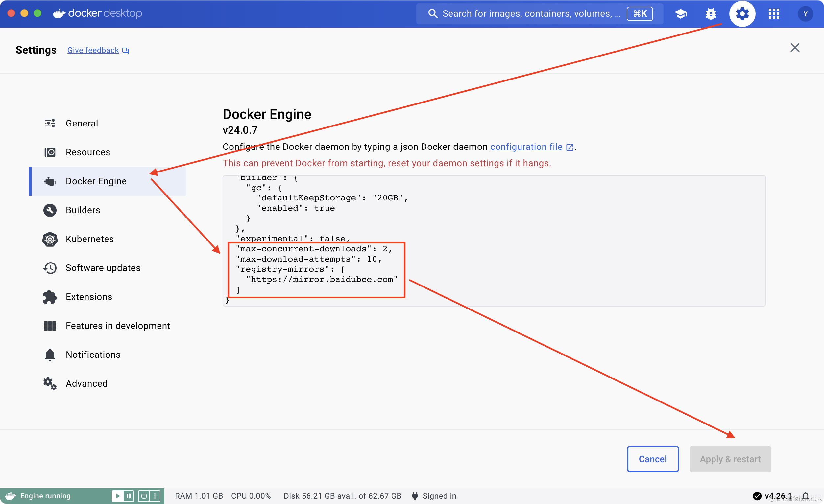Viewport: 824px width, 504px height.
Task: Open the Learning center graduation cap icon
Action: [x=681, y=14]
